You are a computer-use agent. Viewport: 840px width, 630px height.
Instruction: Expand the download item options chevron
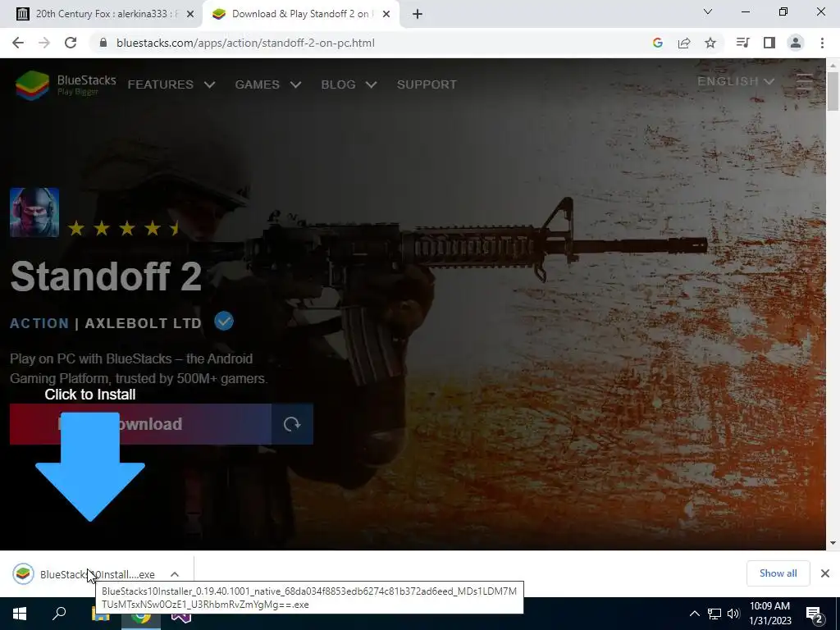pos(175,574)
